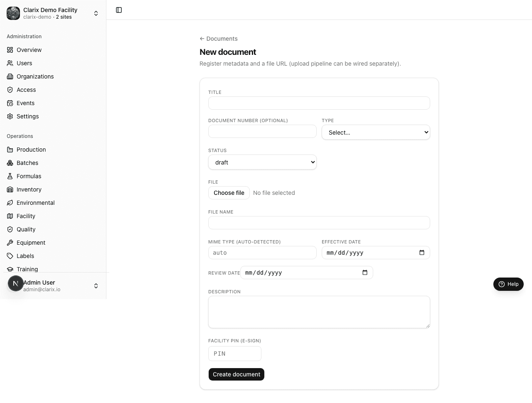532x403 pixels.
Task: Click the Clarix Demo Facility logo
Action: [x=13, y=13]
